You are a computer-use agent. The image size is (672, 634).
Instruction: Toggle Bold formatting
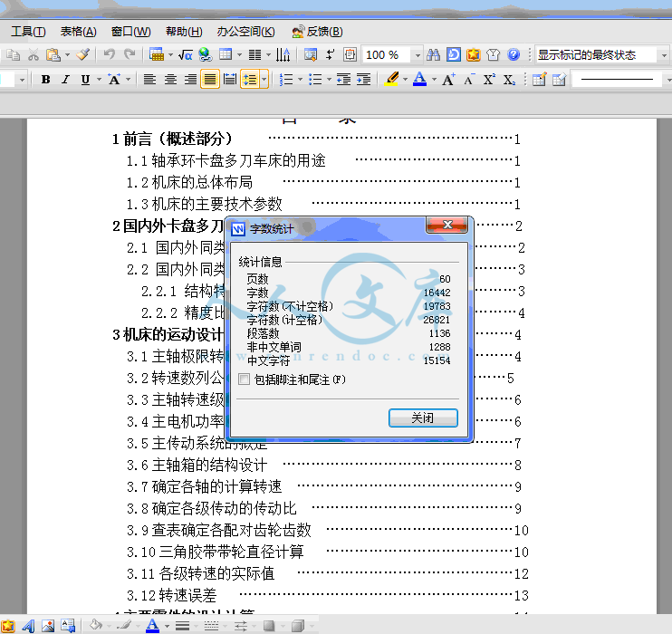click(x=46, y=80)
